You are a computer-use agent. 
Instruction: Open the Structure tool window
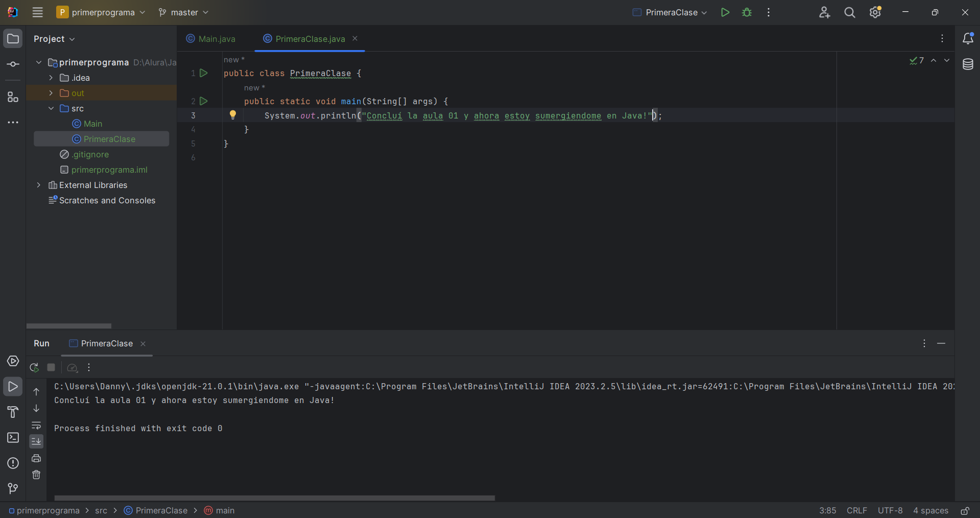point(13,97)
